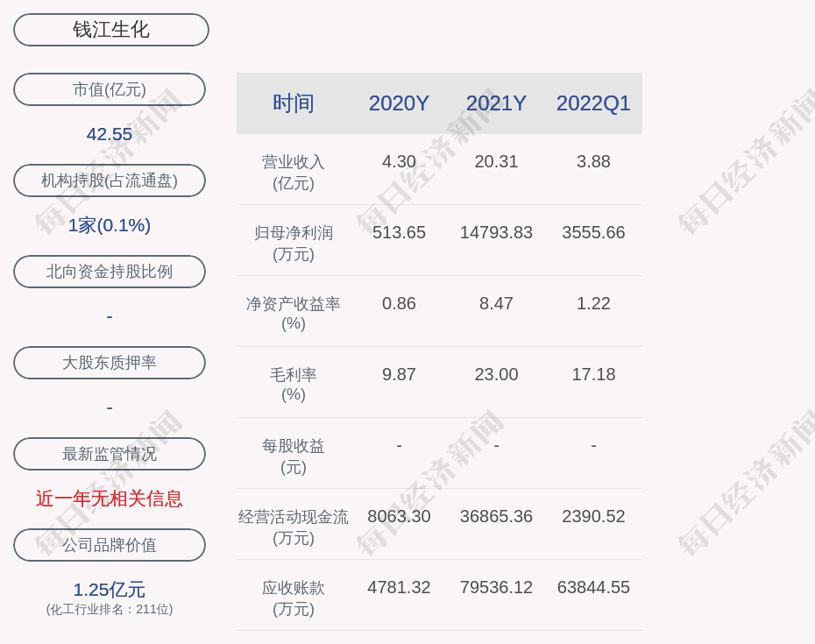
Task: Select the 大股东质押率 pill
Action: click(x=110, y=362)
